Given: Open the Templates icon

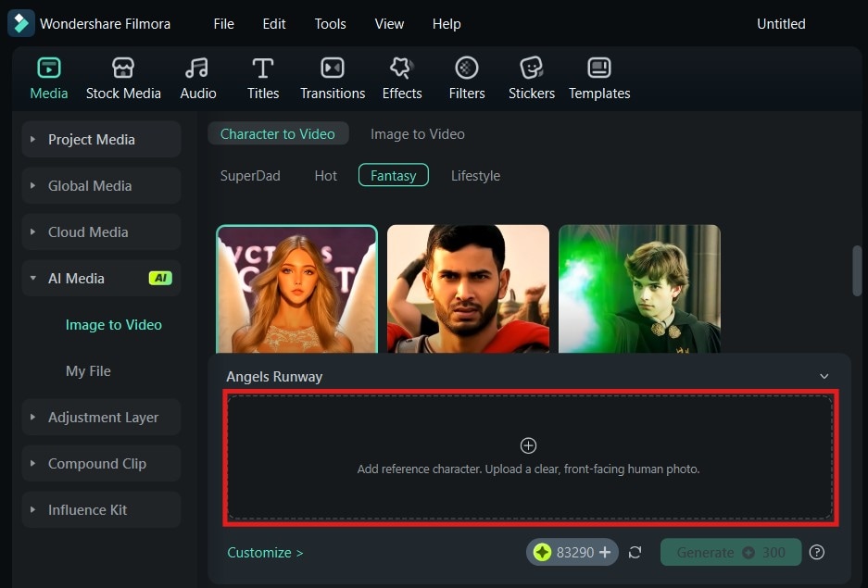Looking at the screenshot, I should pyautogui.click(x=599, y=68).
